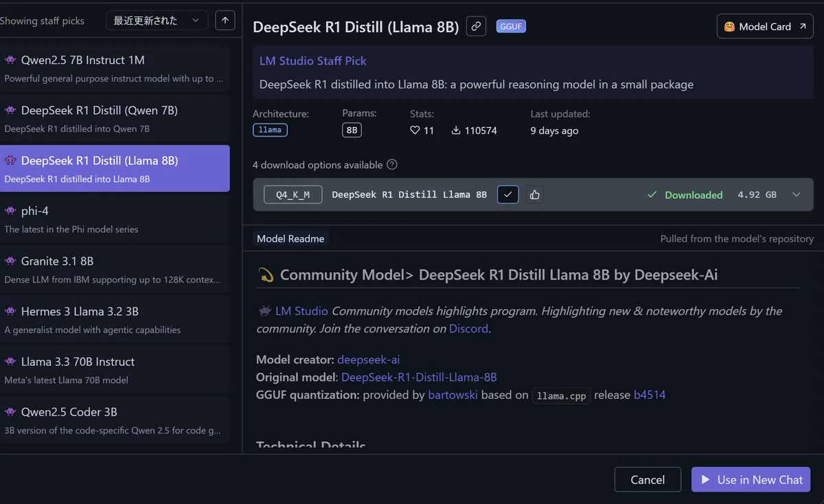Click the invader icon beside phi-4
This screenshot has width=824, height=504.
tap(10, 211)
